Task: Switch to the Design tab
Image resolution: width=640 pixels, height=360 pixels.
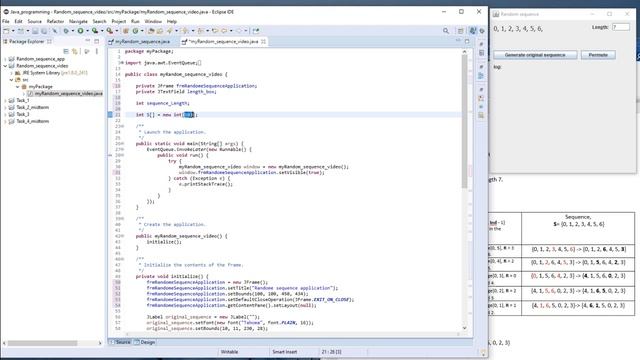Action: (144, 342)
